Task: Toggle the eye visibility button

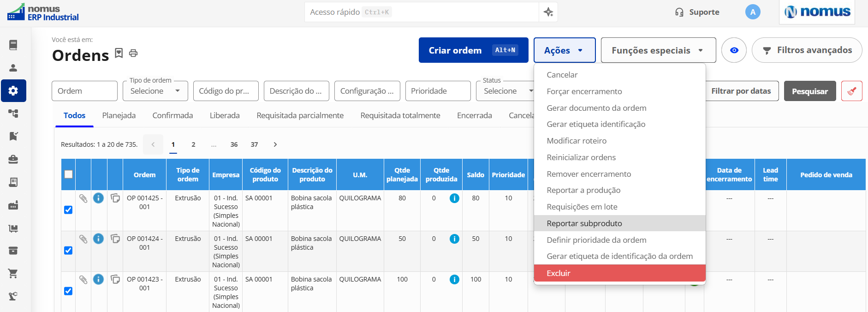Action: [x=734, y=50]
